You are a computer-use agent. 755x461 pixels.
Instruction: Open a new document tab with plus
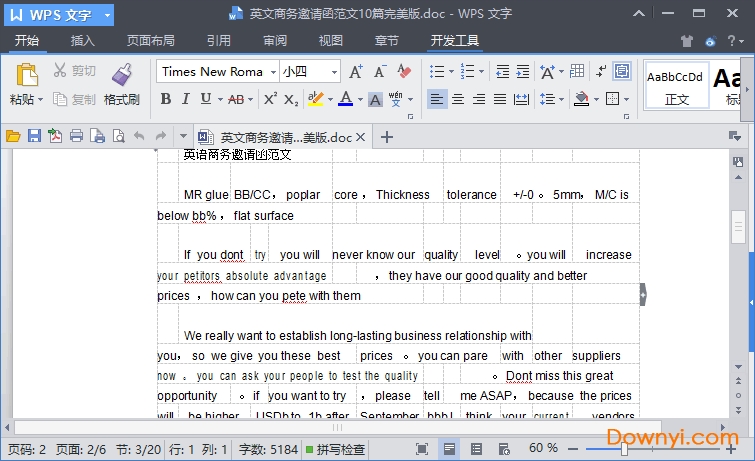click(387, 137)
